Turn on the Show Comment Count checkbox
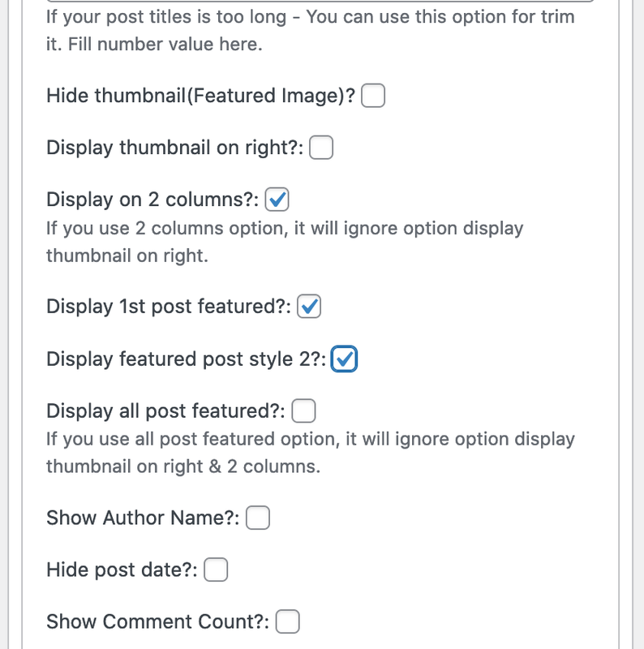The image size is (644, 649). tap(288, 621)
